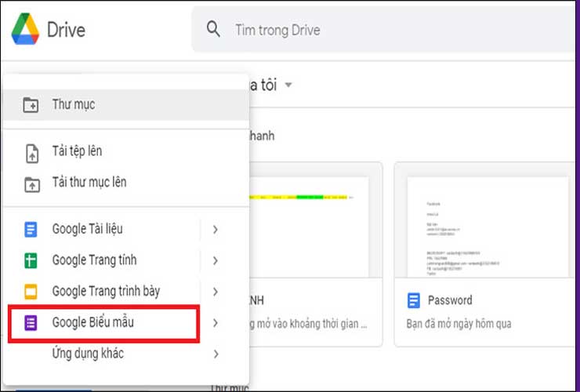The image size is (580, 392).
Task: Click the Password file name
Action: click(450, 300)
